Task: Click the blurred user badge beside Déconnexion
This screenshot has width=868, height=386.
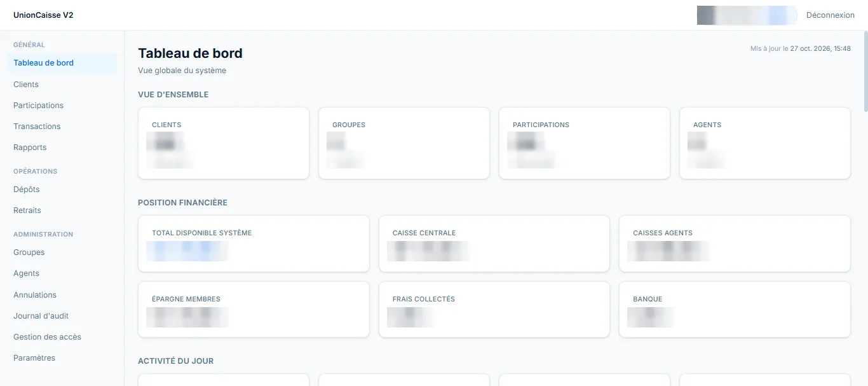Action: coord(747,15)
